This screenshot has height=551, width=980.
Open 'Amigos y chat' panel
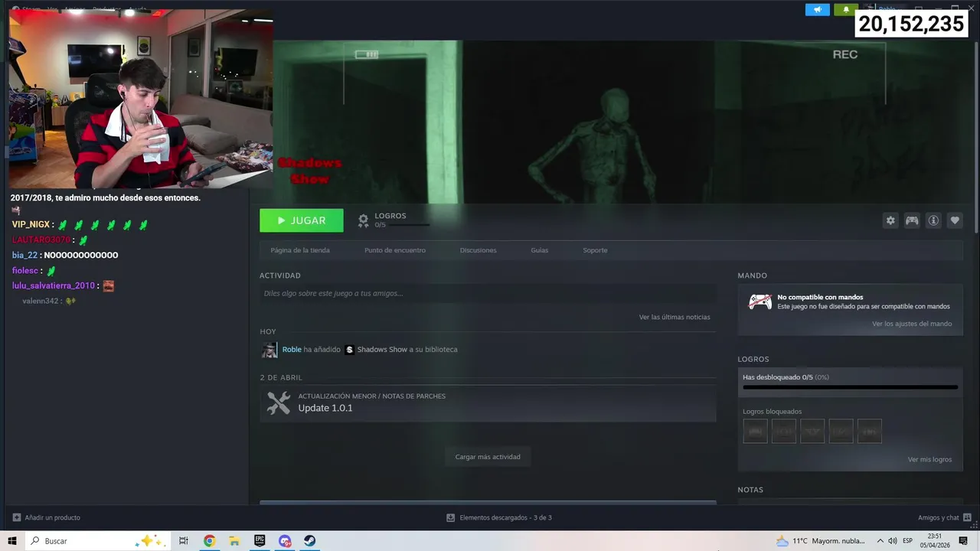[x=939, y=518]
